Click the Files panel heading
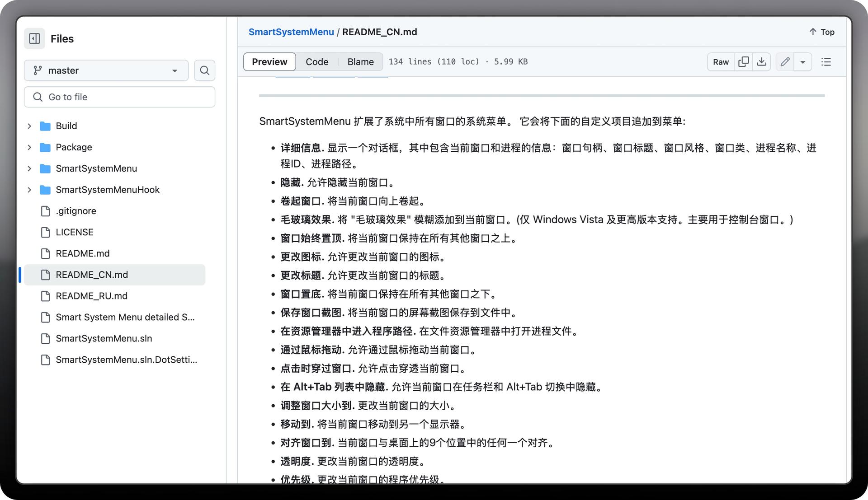868x500 pixels. coord(62,39)
